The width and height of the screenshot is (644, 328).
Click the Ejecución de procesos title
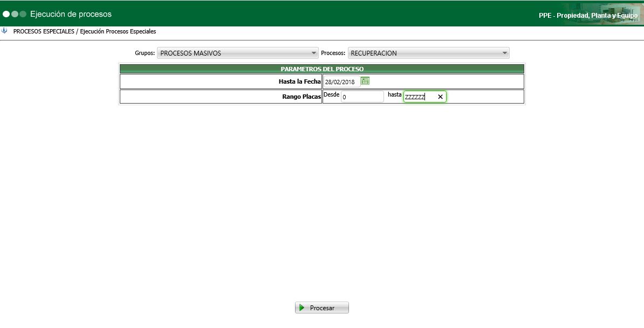(x=71, y=14)
